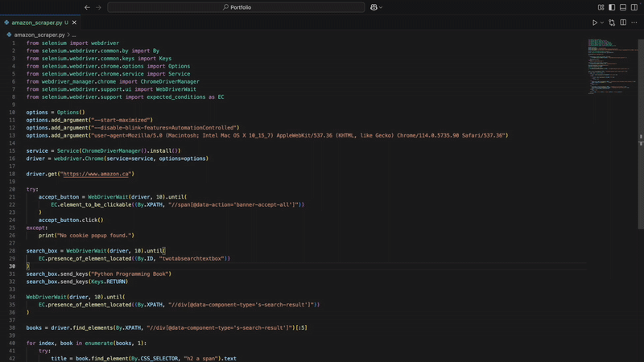Open the https://www.amazon.ca link
The image size is (644, 362).
[96, 174]
